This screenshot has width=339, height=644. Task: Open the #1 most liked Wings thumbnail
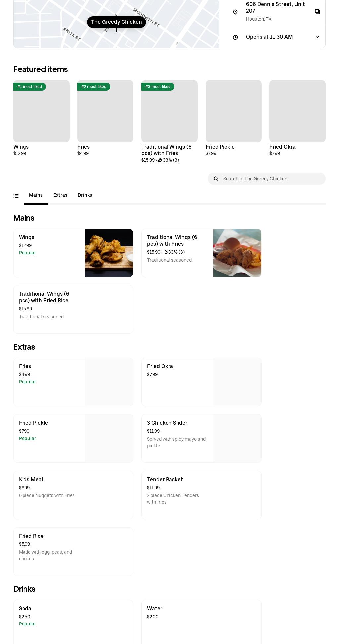click(41, 111)
